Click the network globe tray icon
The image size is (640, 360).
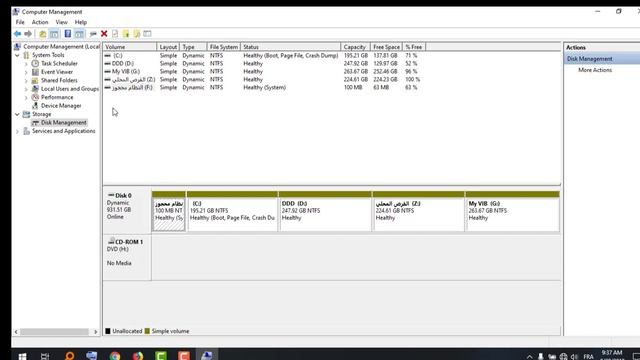pyautogui.click(x=564, y=357)
